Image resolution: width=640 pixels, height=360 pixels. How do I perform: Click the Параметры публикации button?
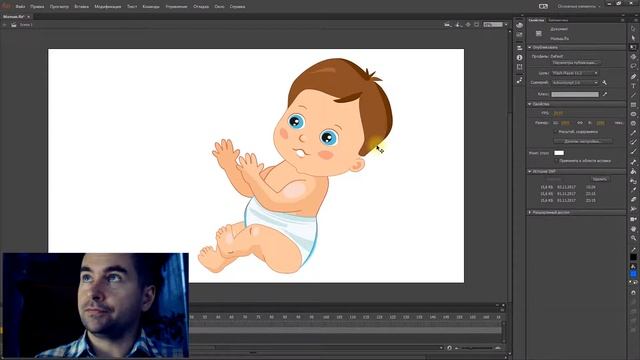(576, 63)
